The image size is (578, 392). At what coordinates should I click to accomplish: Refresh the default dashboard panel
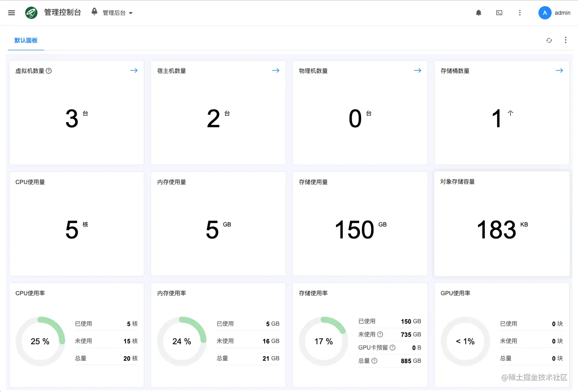549,40
